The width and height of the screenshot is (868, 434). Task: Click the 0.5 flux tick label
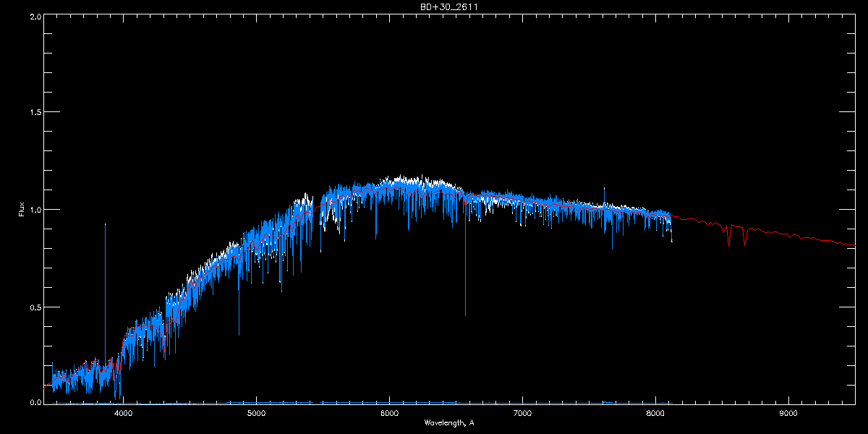pos(35,307)
